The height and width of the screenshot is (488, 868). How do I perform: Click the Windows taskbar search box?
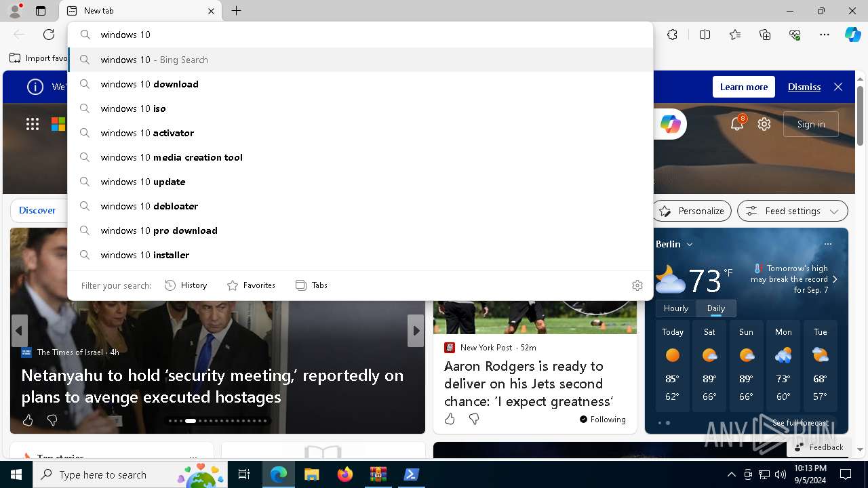132,474
